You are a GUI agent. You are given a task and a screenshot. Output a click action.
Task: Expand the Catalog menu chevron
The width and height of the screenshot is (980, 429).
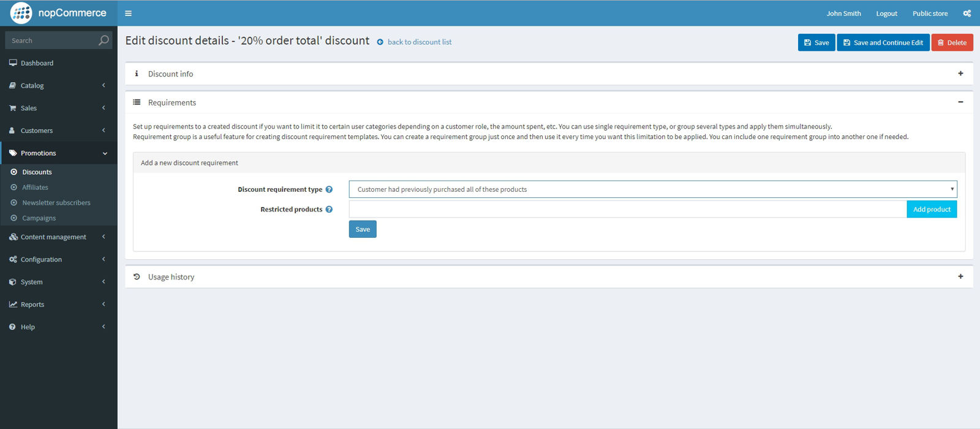(x=104, y=85)
